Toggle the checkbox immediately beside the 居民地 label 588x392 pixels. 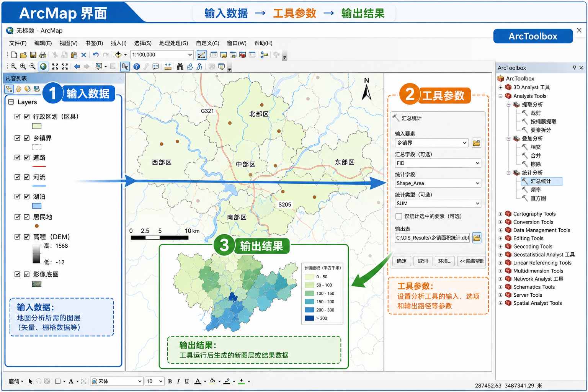[27, 217]
